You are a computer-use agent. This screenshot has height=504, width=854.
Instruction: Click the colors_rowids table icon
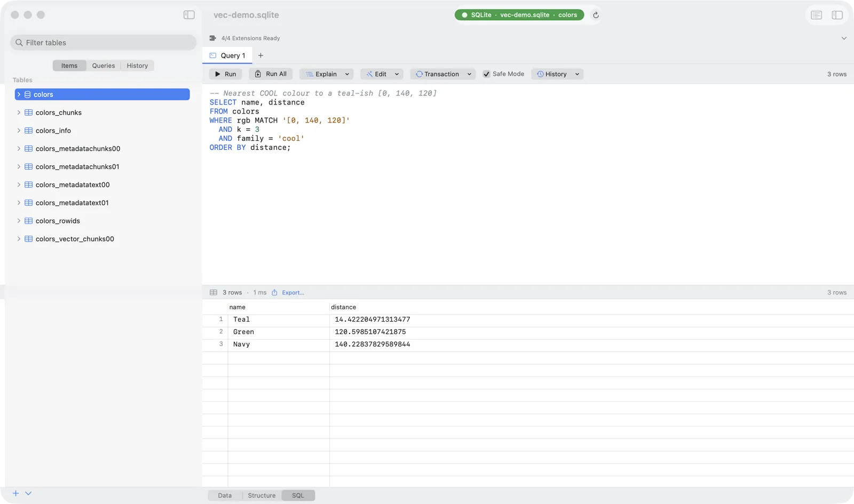tap(29, 221)
